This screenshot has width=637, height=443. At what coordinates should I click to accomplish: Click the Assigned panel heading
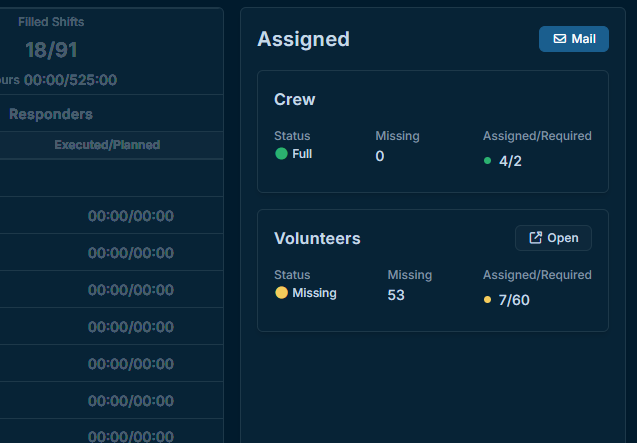click(303, 39)
